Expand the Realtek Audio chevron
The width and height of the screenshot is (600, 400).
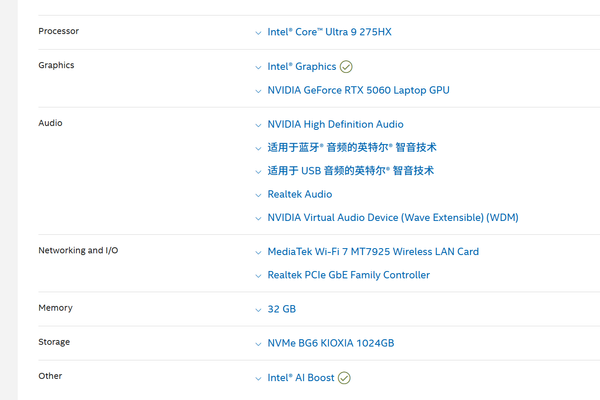click(x=258, y=195)
